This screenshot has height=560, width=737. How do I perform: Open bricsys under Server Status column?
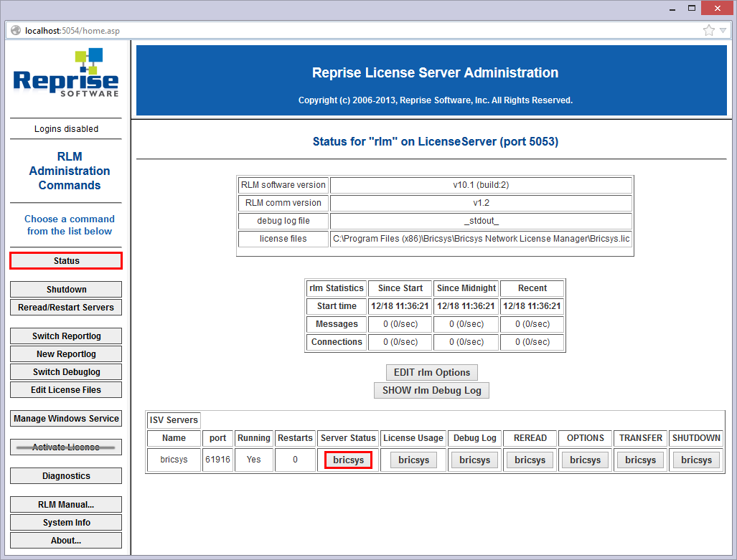point(348,460)
